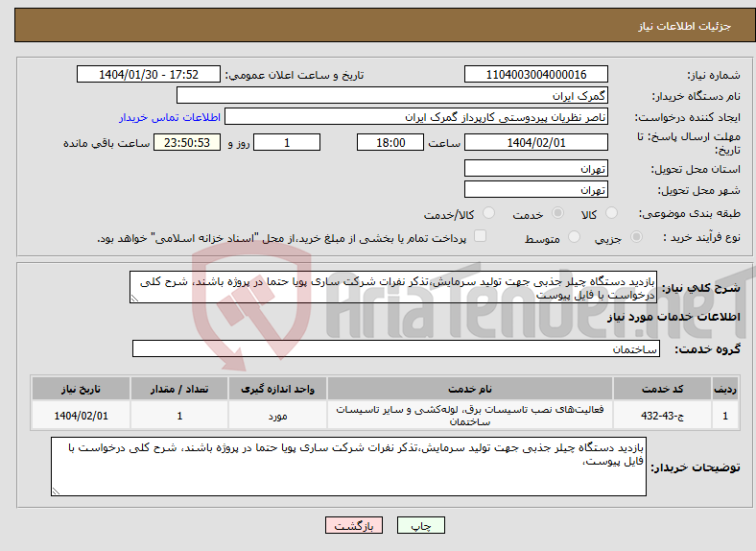Choose the متوسط purchase type radio
Image resolution: width=756 pixels, height=551 pixels.
(x=574, y=236)
